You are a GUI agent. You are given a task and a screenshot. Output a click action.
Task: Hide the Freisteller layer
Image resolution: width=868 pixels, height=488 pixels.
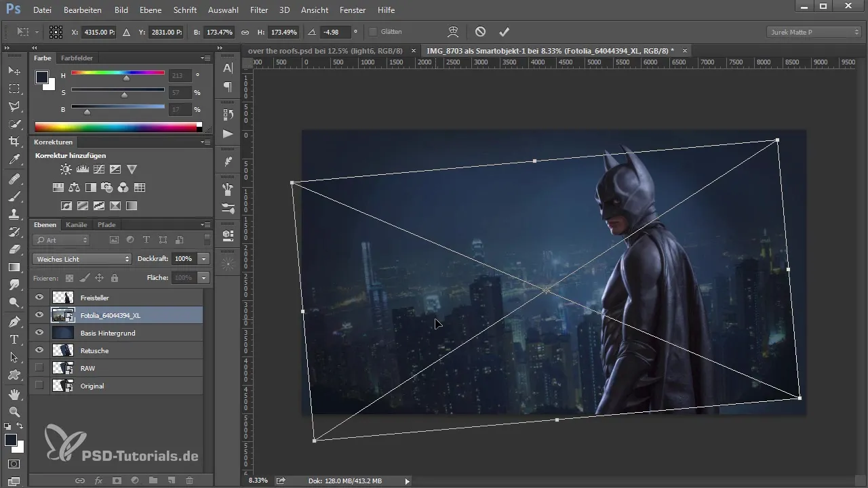39,298
